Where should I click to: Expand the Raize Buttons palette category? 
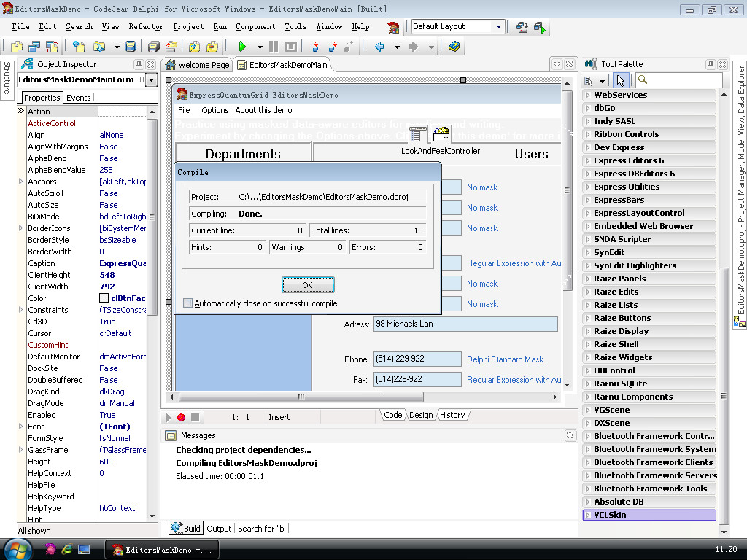click(588, 318)
